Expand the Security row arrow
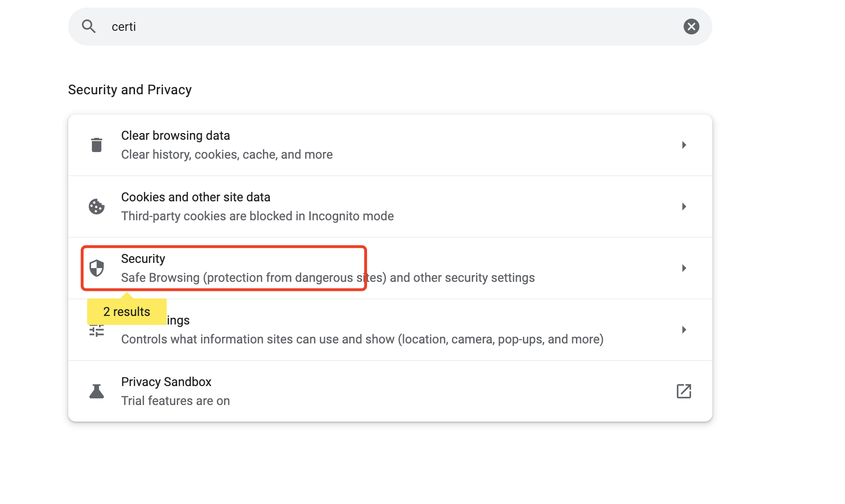845x504 pixels. pos(684,268)
